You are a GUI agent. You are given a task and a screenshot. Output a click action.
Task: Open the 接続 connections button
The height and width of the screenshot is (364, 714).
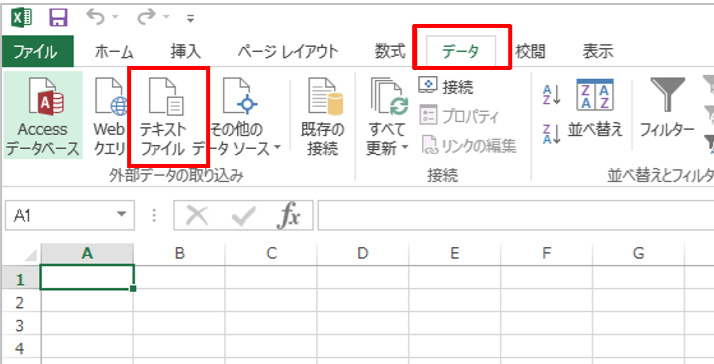click(446, 87)
